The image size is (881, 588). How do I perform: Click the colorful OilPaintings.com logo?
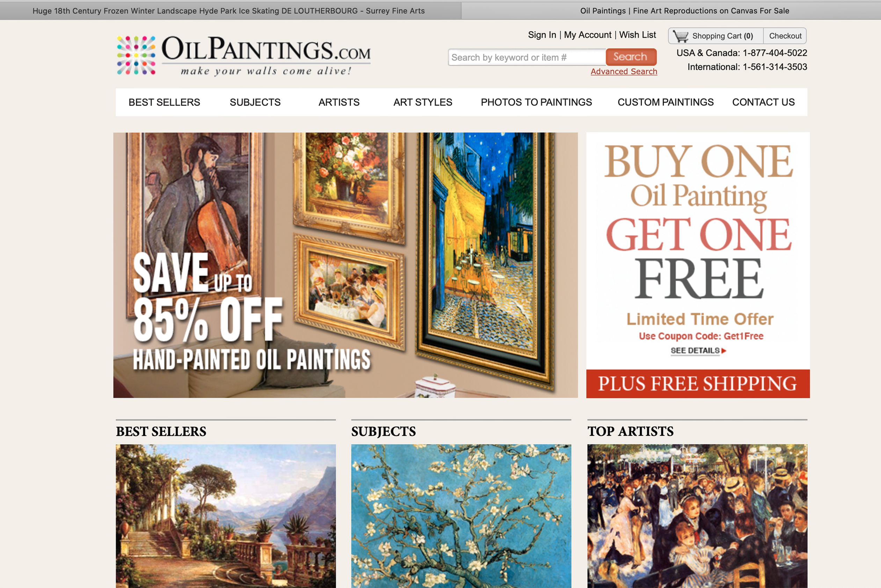[x=244, y=56]
